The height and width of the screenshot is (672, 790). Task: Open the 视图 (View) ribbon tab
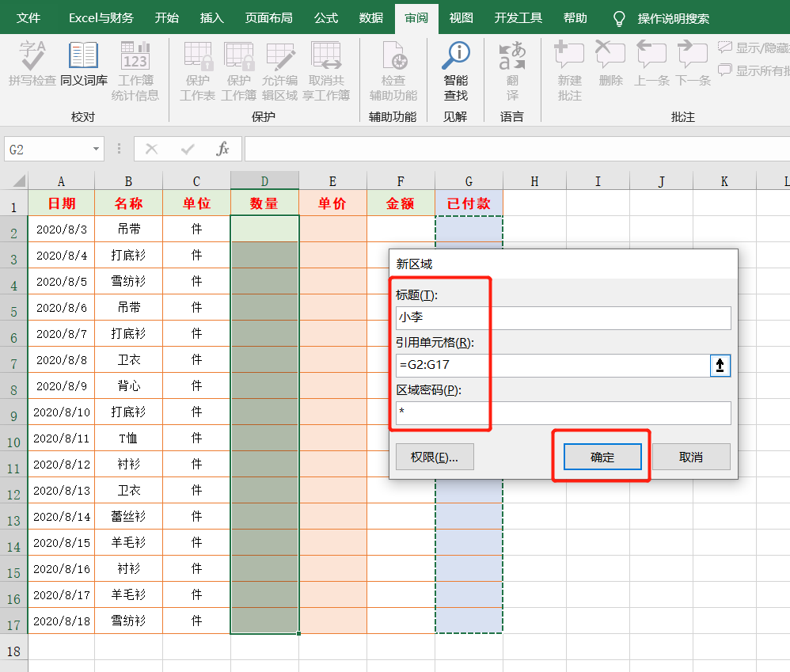pyautogui.click(x=461, y=18)
